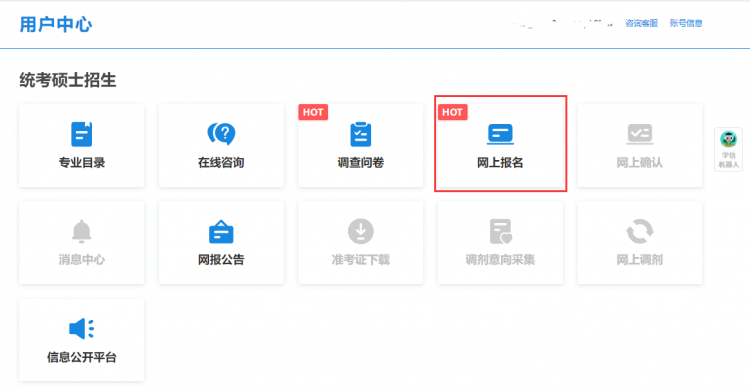750x392 pixels.
Task: Click the 准考证下载 download arrow icon
Action: click(x=361, y=231)
